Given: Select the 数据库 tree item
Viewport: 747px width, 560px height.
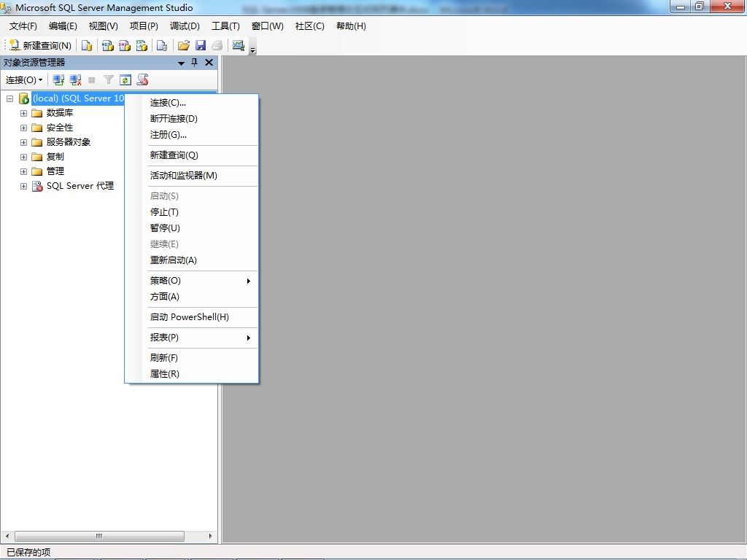Looking at the screenshot, I should click(60, 113).
